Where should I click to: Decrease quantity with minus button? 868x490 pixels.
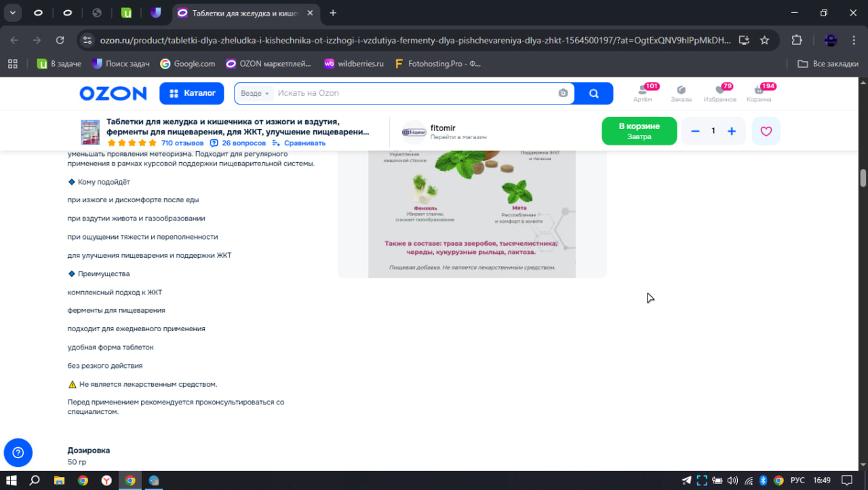pyautogui.click(x=695, y=131)
